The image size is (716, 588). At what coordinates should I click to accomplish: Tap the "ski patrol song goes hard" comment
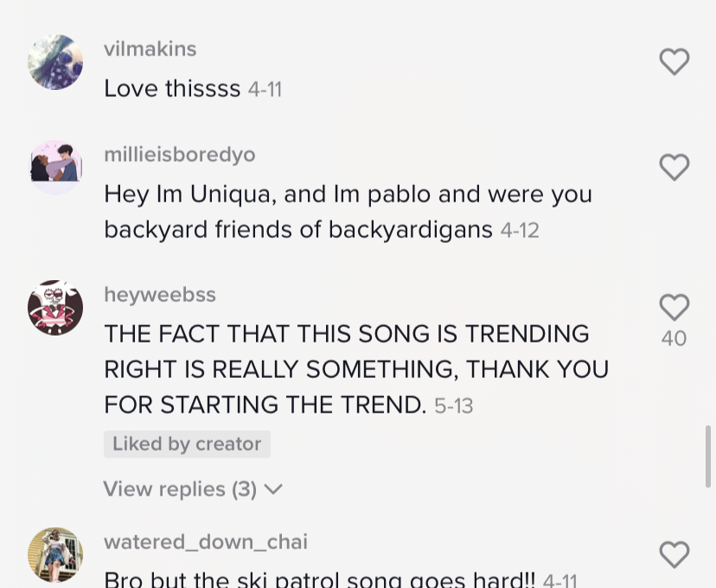320,579
